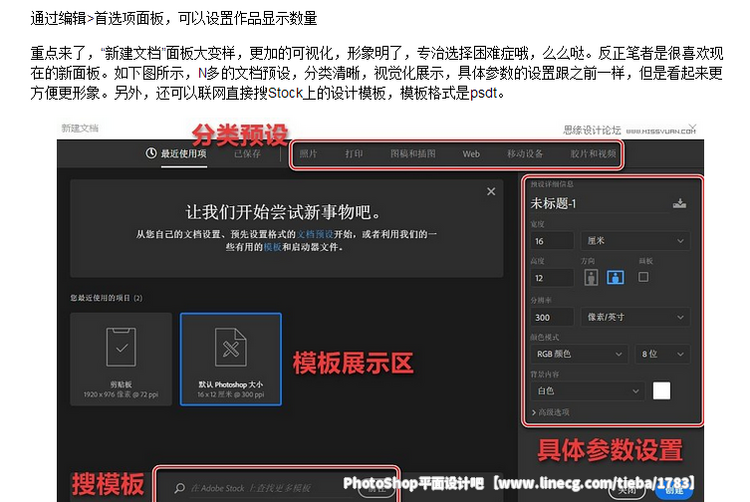Open the 图稿和插图 preset category
This screenshot has height=502, width=750.
pyautogui.click(x=413, y=153)
